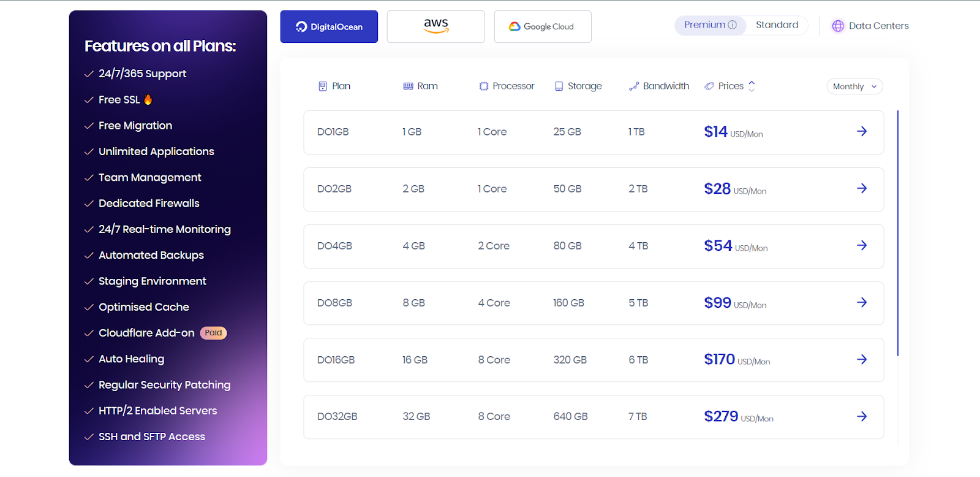This screenshot has height=477, width=980.
Task: Click the $170 USD/Mon price
Action: [x=737, y=359]
